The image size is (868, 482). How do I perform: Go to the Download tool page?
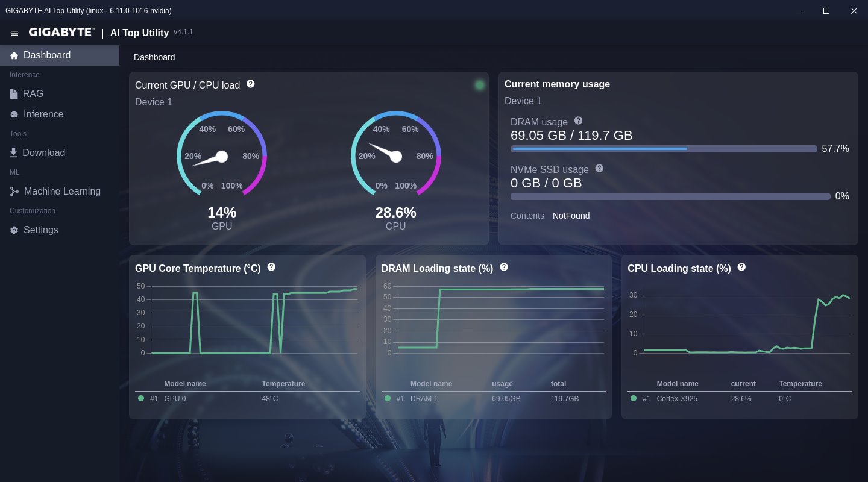click(43, 153)
